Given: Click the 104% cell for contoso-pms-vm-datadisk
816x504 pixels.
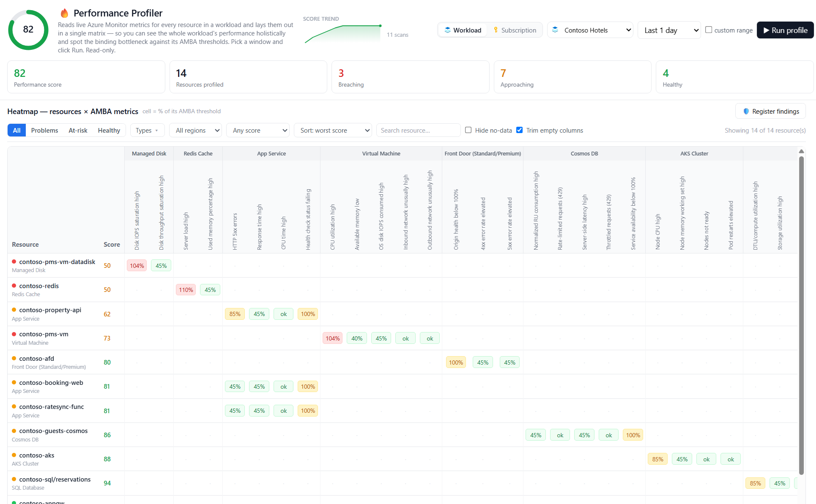Looking at the screenshot, I should pyautogui.click(x=137, y=265).
